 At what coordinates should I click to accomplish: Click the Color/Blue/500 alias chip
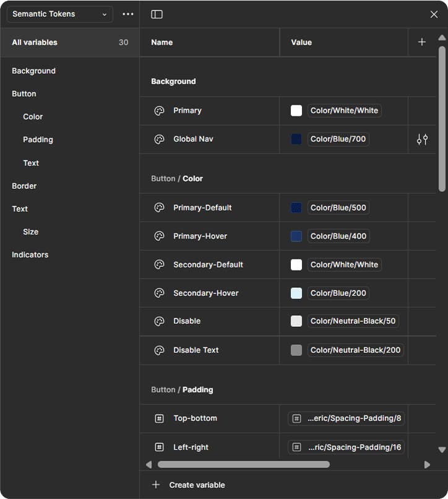pos(338,208)
